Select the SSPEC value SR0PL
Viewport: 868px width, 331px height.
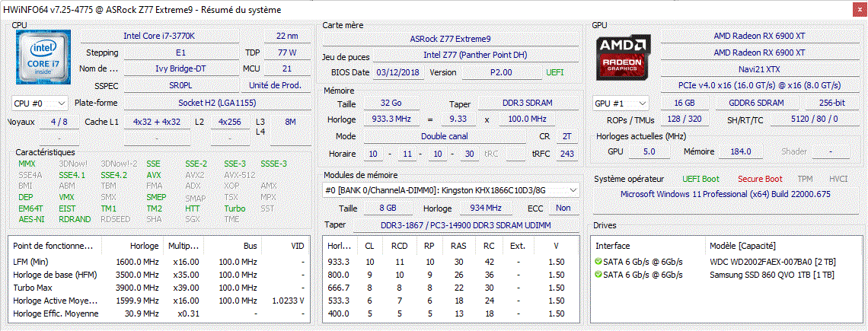pos(181,86)
